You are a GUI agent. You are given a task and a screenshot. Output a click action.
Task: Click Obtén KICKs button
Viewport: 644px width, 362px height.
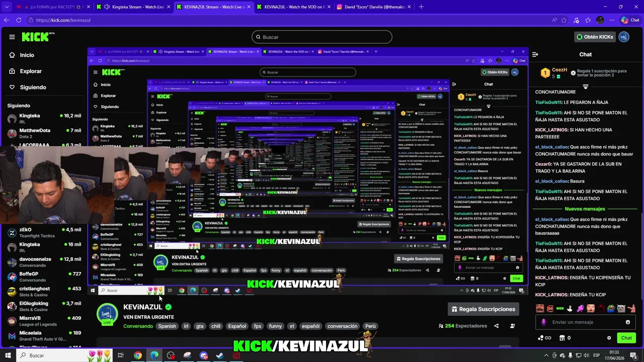(x=595, y=37)
